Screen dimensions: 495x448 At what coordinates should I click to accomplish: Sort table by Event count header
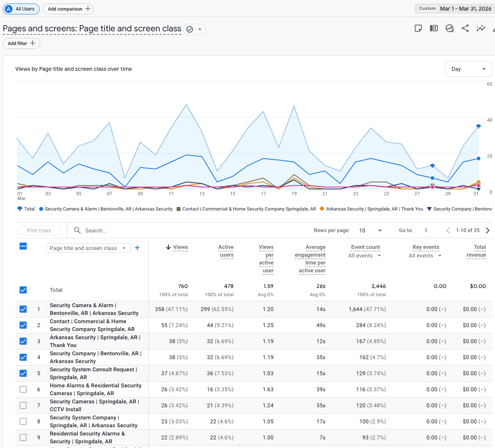(365, 247)
